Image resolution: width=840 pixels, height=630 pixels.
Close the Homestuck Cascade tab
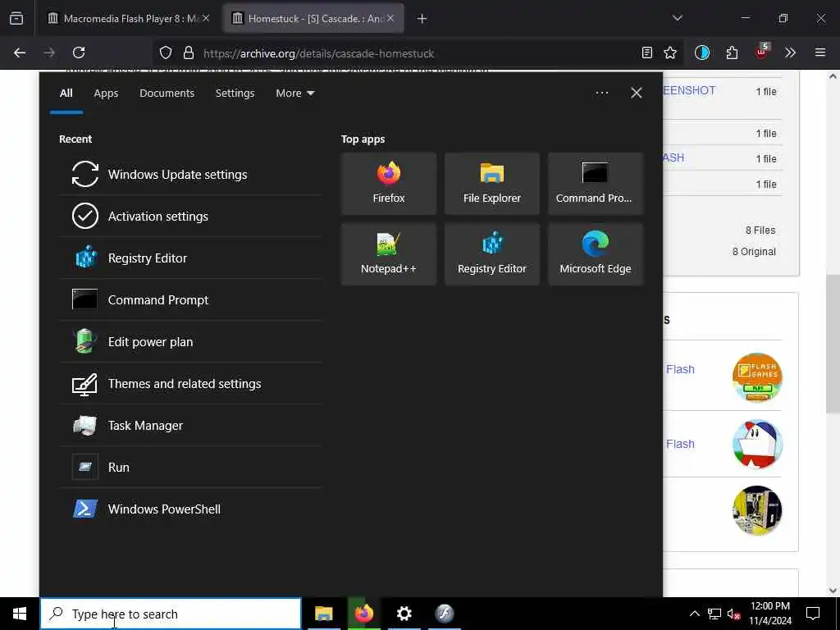tap(390, 18)
